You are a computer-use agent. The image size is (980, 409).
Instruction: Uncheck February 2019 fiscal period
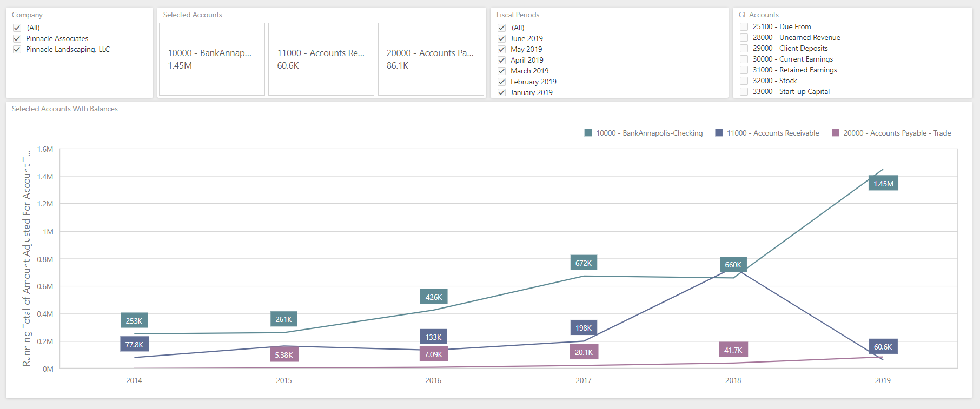pos(501,82)
